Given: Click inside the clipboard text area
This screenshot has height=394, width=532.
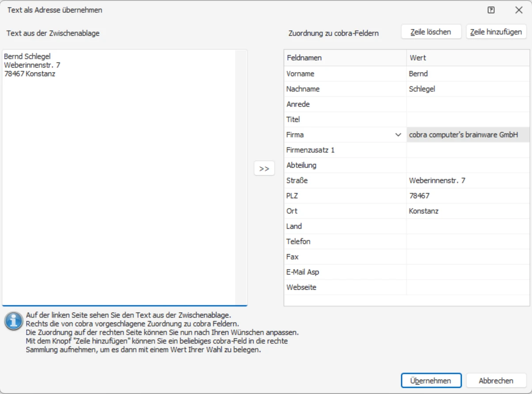Looking at the screenshot, I should (119, 177).
